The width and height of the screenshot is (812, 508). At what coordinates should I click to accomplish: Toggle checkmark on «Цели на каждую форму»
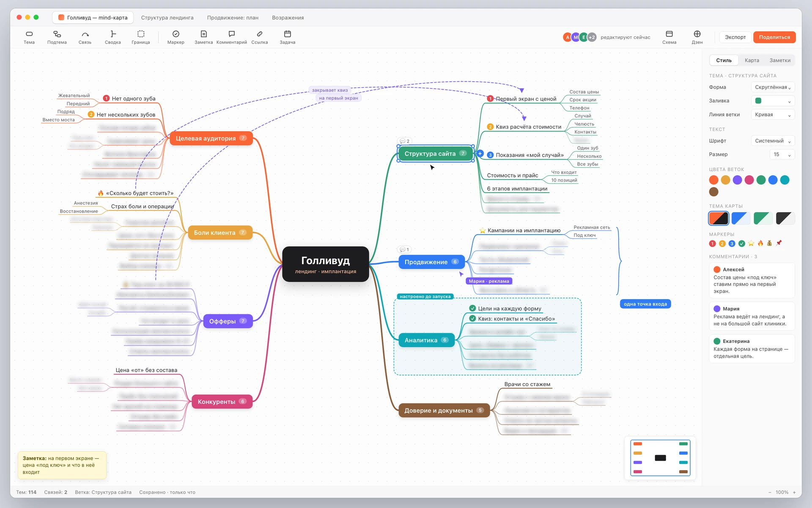[472, 308]
